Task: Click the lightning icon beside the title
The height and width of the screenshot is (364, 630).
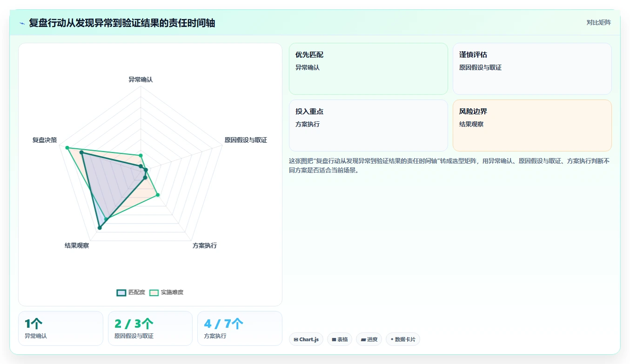Action: click(22, 23)
